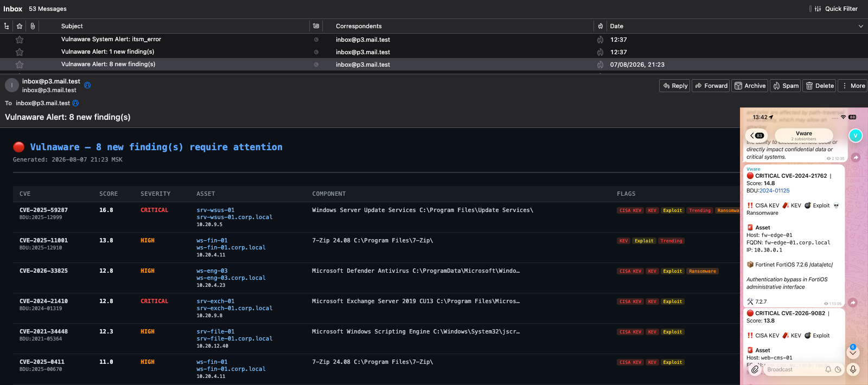The width and height of the screenshot is (868, 385).
Task: Tap the microphone button in phone window
Action: [853, 369]
